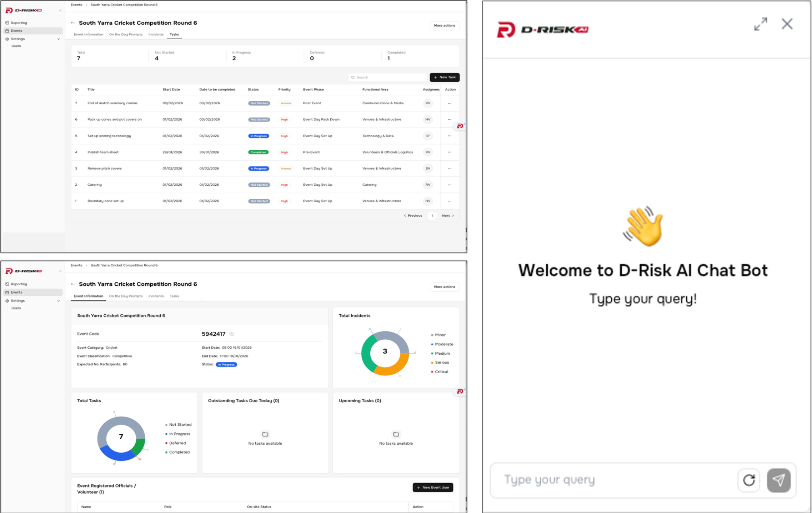This screenshot has height=513, width=812.
Task: Click the New Event User button
Action: point(433,487)
